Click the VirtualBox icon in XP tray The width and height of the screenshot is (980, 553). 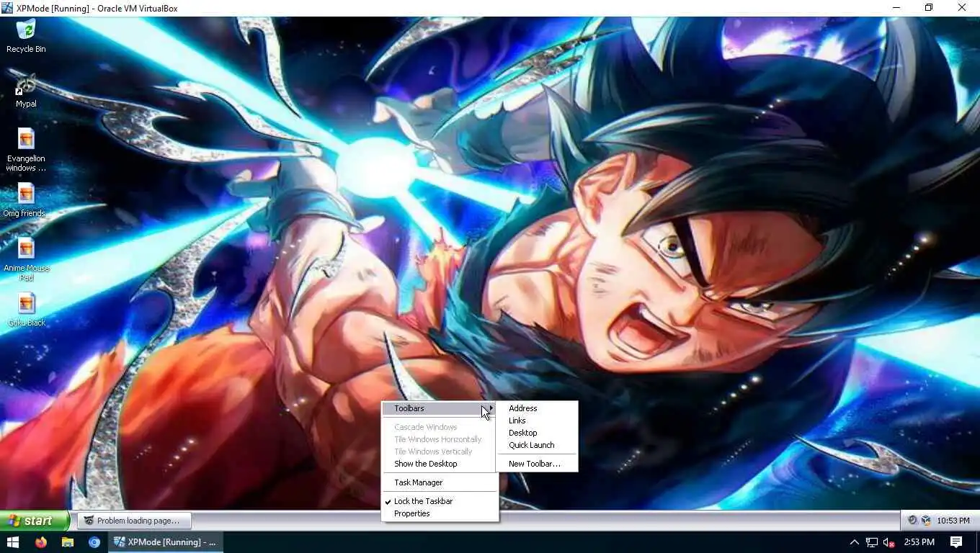pyautogui.click(x=927, y=521)
